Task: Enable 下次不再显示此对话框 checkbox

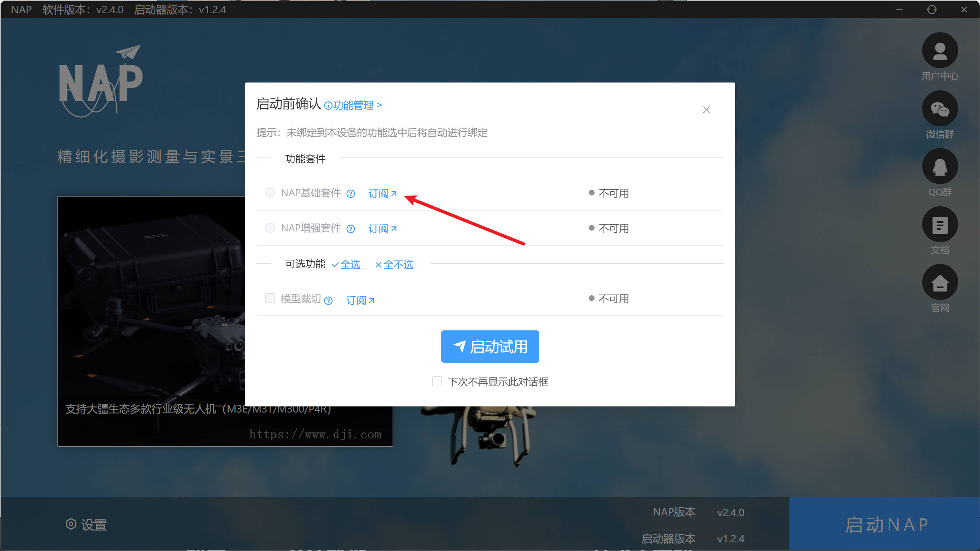Action: pyautogui.click(x=437, y=381)
